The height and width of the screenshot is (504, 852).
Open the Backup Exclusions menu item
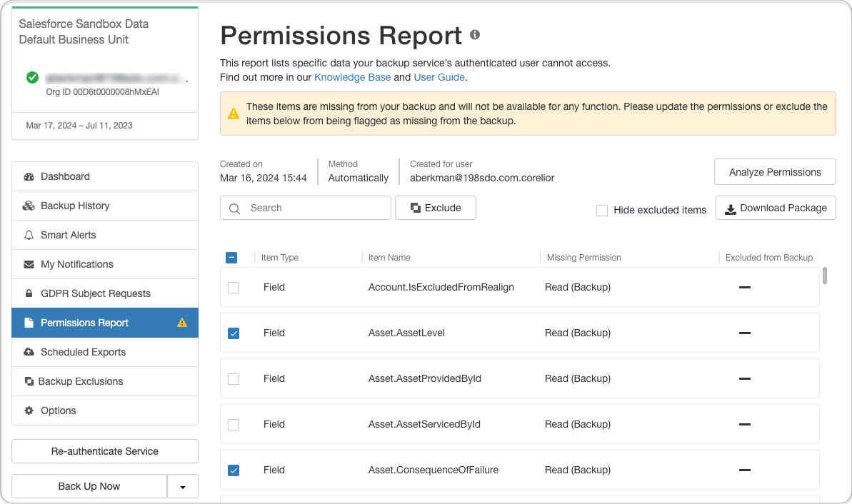(81, 382)
